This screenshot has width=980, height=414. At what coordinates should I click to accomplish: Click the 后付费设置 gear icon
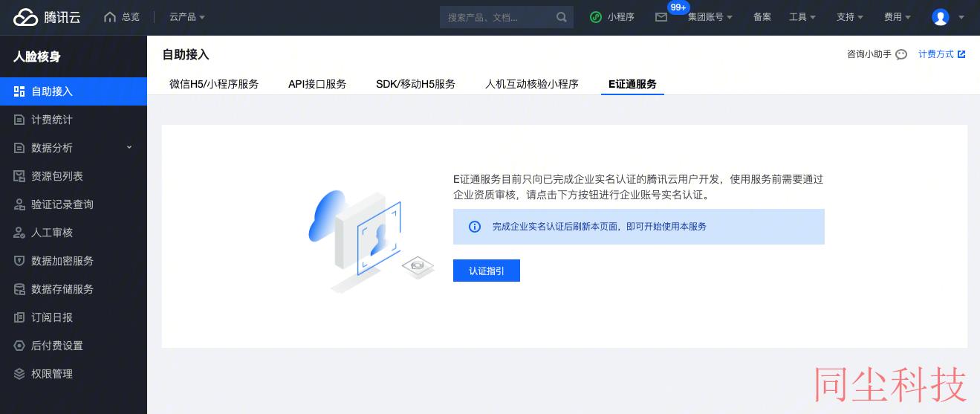pos(19,346)
